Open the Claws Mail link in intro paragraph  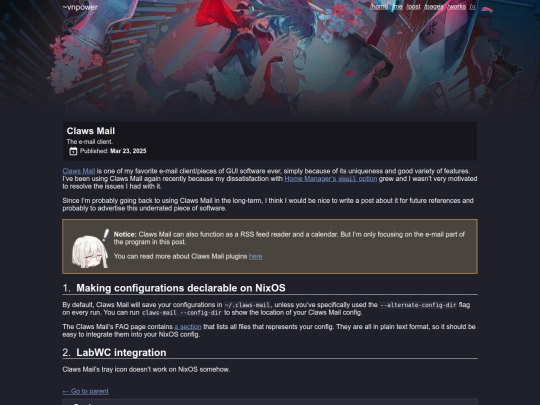[x=79, y=171]
